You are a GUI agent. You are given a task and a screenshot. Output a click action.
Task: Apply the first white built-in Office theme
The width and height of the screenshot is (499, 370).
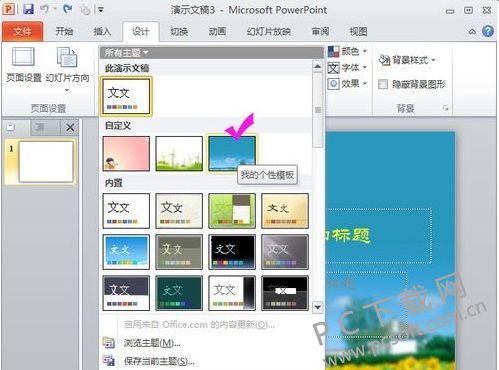pos(126,211)
